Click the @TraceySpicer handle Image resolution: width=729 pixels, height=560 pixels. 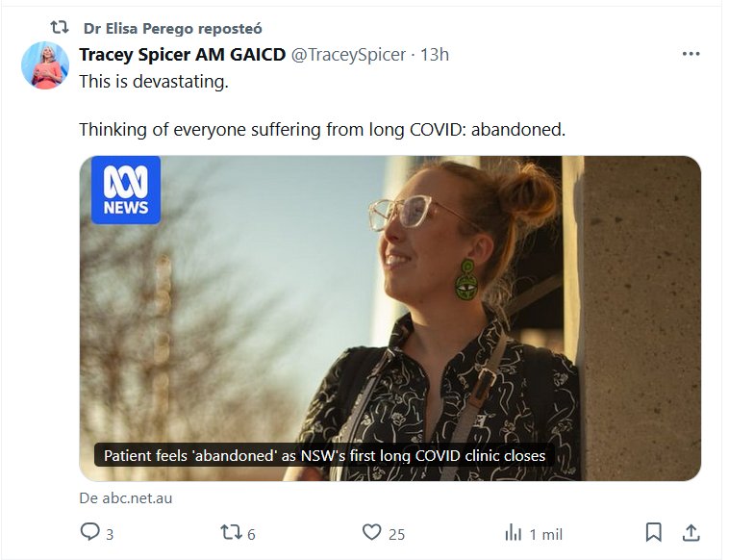348,54
